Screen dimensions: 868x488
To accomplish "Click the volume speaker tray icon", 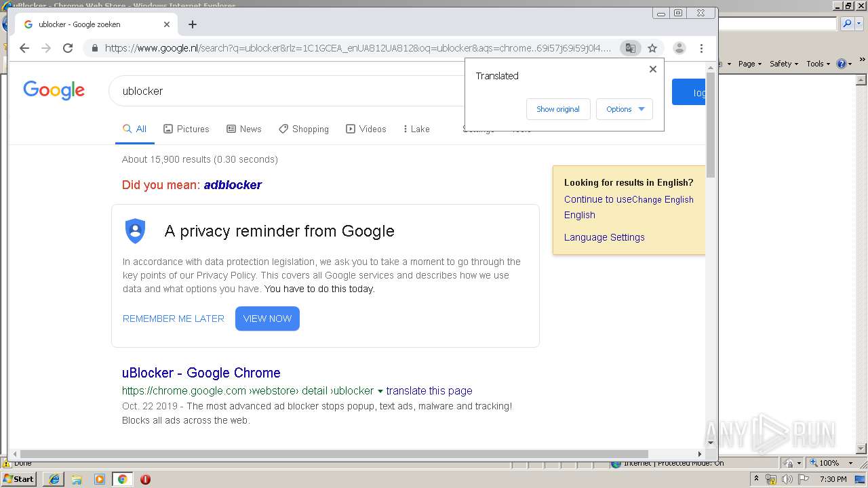I will coord(787,479).
